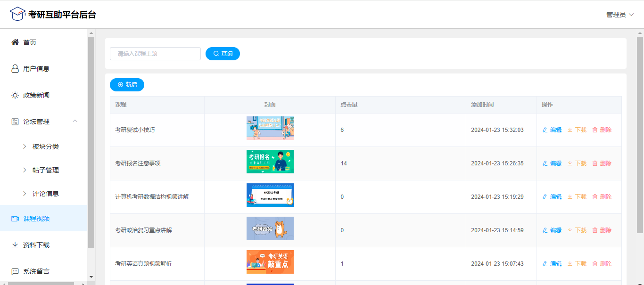
Task: Click the video camera icon beside 课程视频
Action: [15, 219]
